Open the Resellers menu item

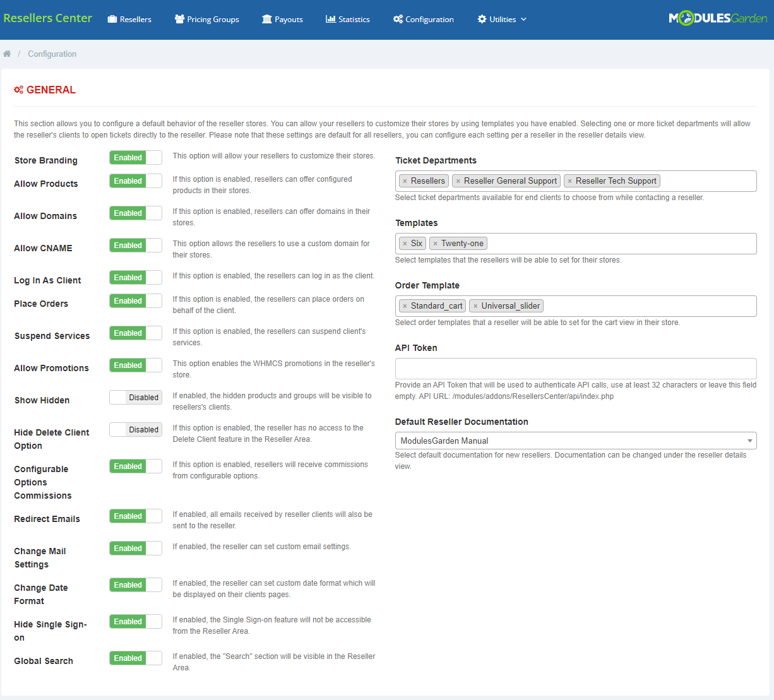(x=129, y=20)
